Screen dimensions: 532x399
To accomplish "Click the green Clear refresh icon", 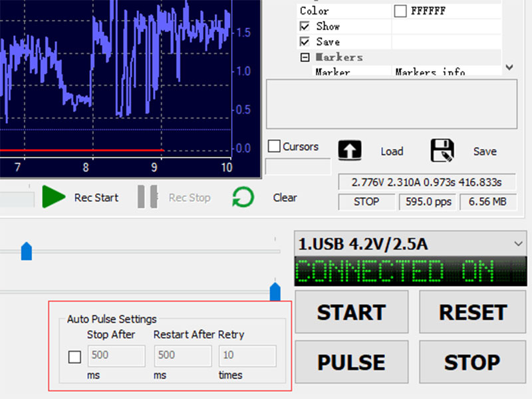I will 243,198.
